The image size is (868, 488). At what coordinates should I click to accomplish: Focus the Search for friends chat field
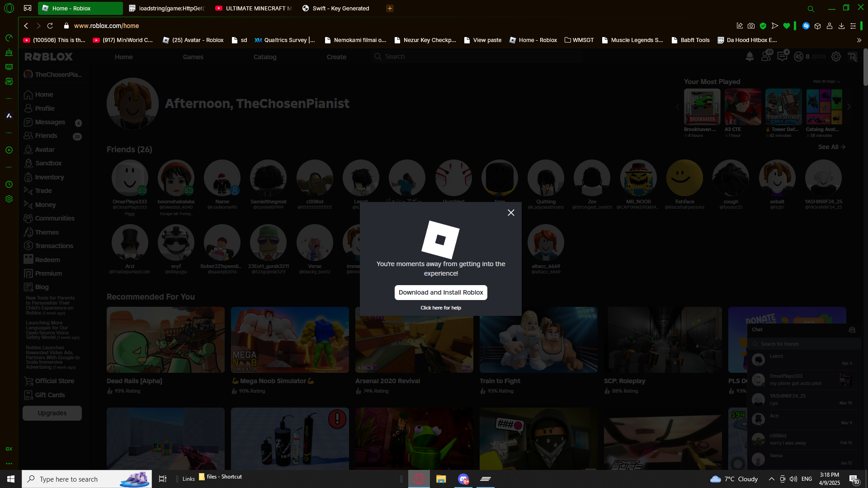[804, 344]
